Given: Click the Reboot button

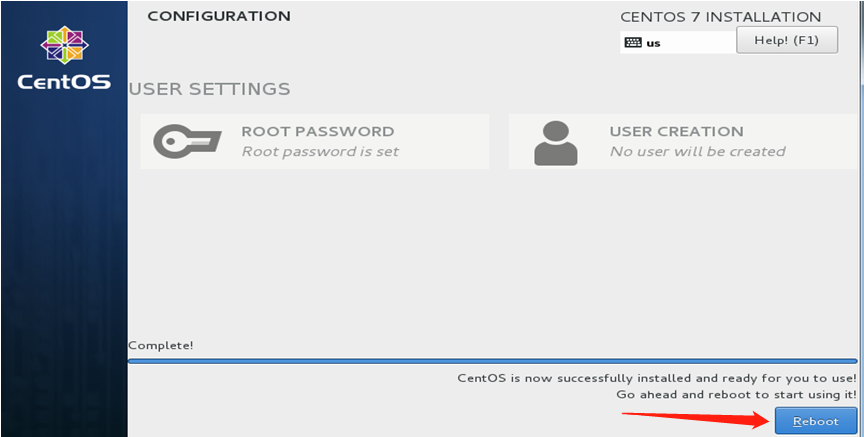Looking at the screenshot, I should click(816, 422).
